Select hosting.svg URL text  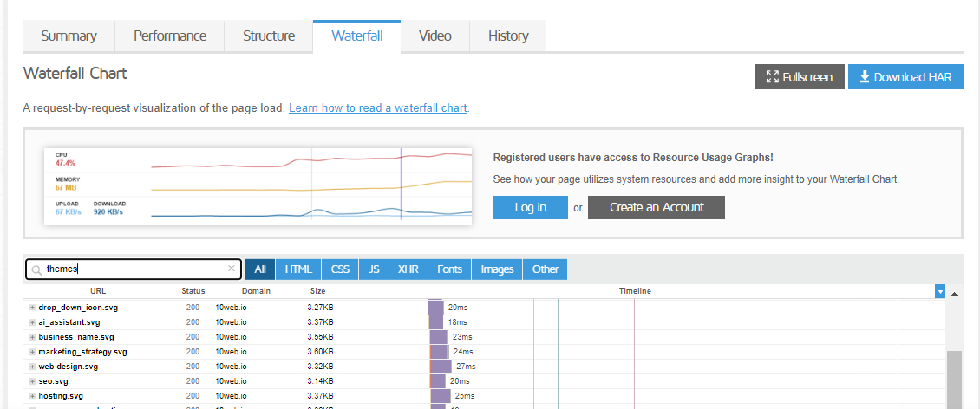61,396
